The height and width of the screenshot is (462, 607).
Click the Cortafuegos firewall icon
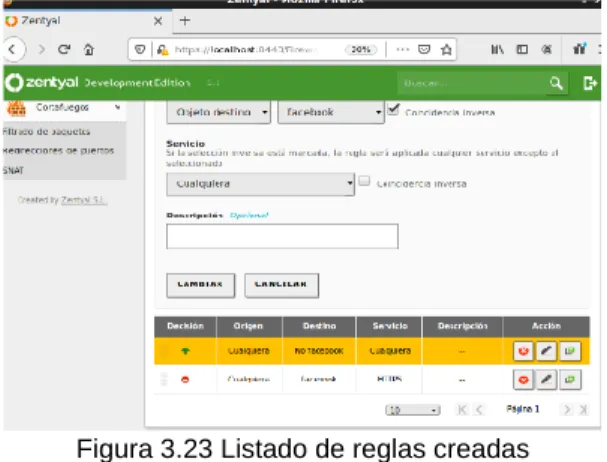tap(16, 108)
